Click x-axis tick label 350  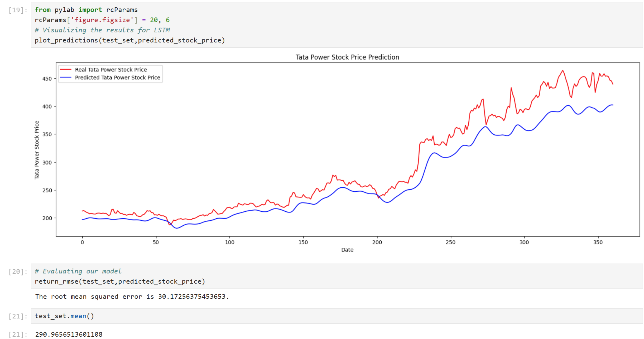tap(598, 242)
